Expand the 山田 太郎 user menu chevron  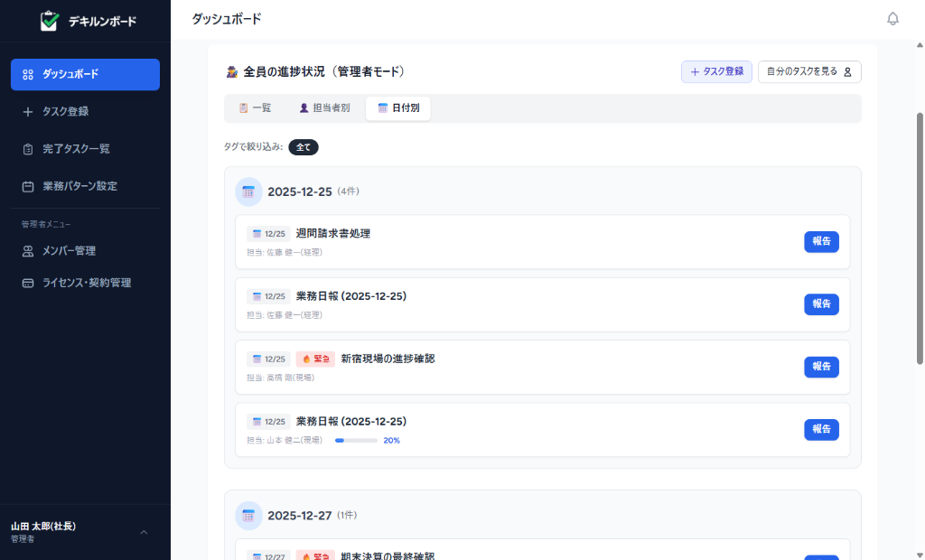pos(143,533)
